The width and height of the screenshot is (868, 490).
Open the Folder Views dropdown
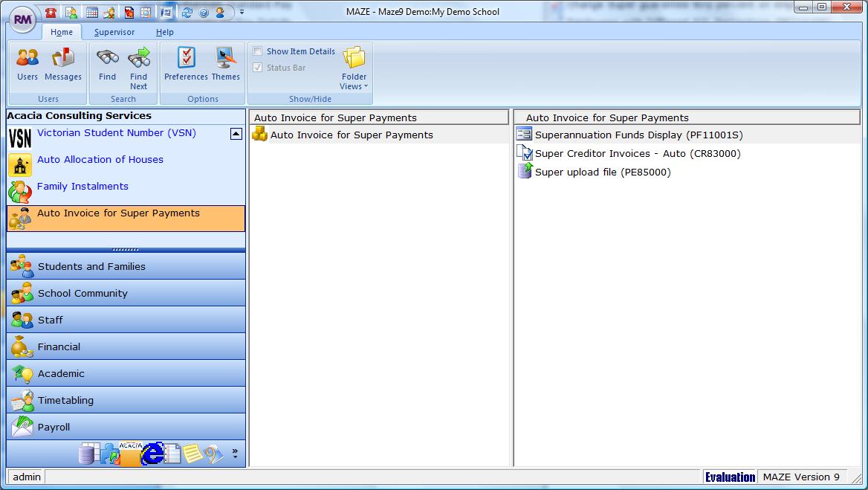(x=354, y=68)
